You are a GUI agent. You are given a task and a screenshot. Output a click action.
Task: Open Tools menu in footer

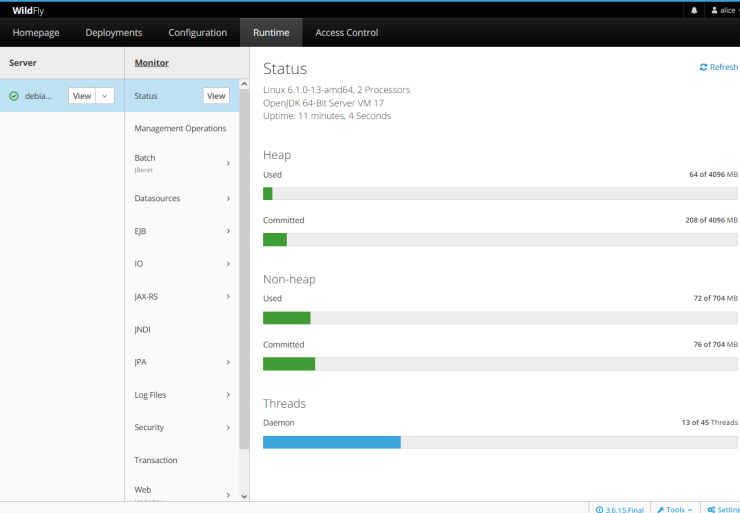675,509
